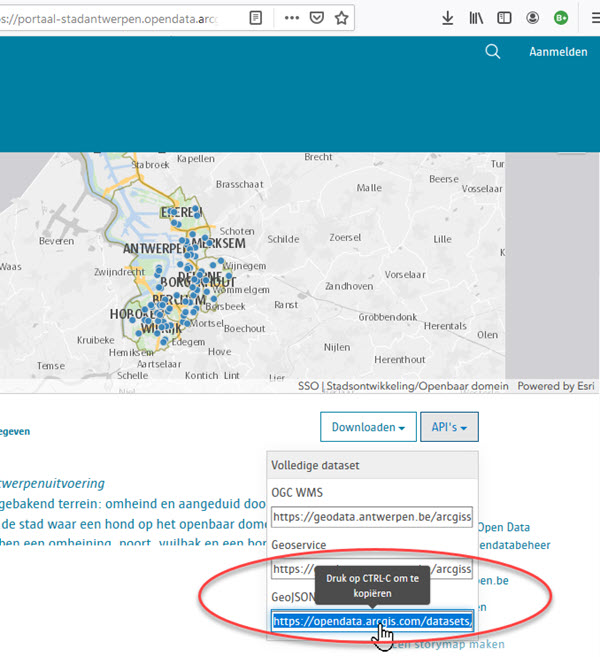Save page to Pocket icon
600x657 pixels.
click(x=317, y=18)
